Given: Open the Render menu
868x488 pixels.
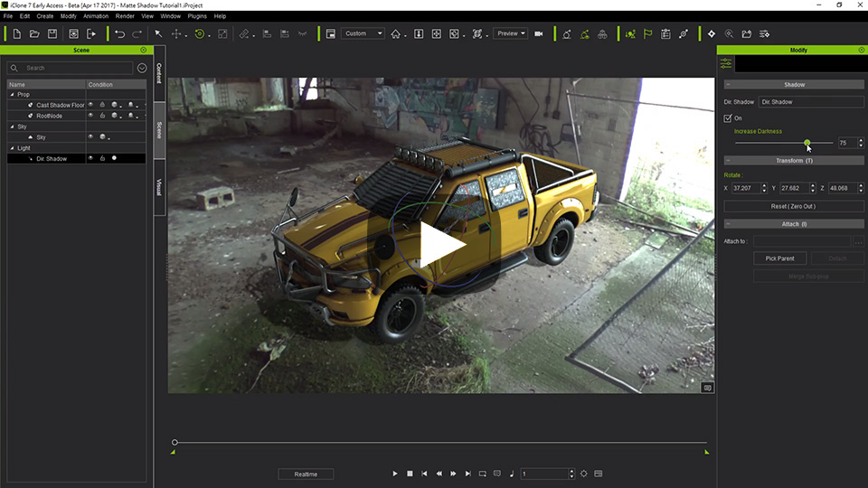Looking at the screenshot, I should [x=125, y=16].
